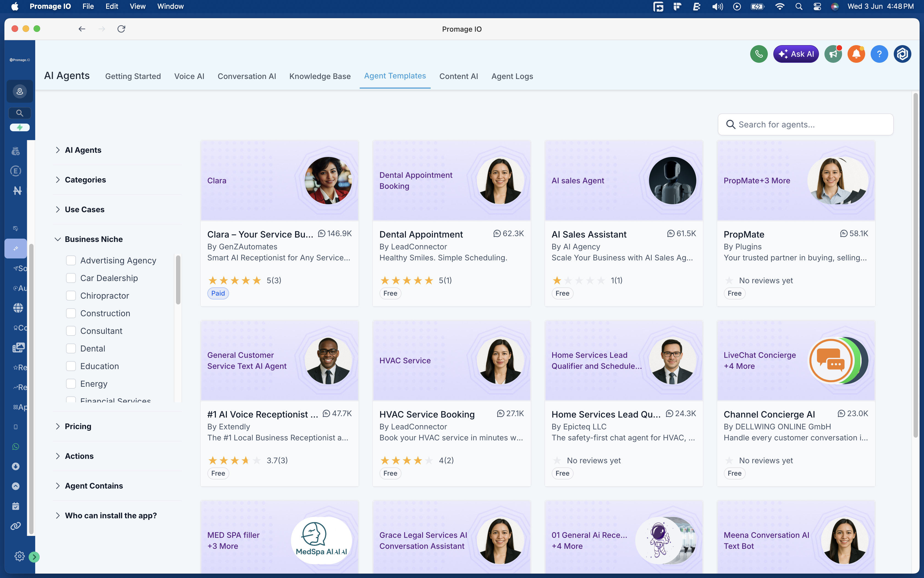Switch to the Content AI tab

[458, 76]
